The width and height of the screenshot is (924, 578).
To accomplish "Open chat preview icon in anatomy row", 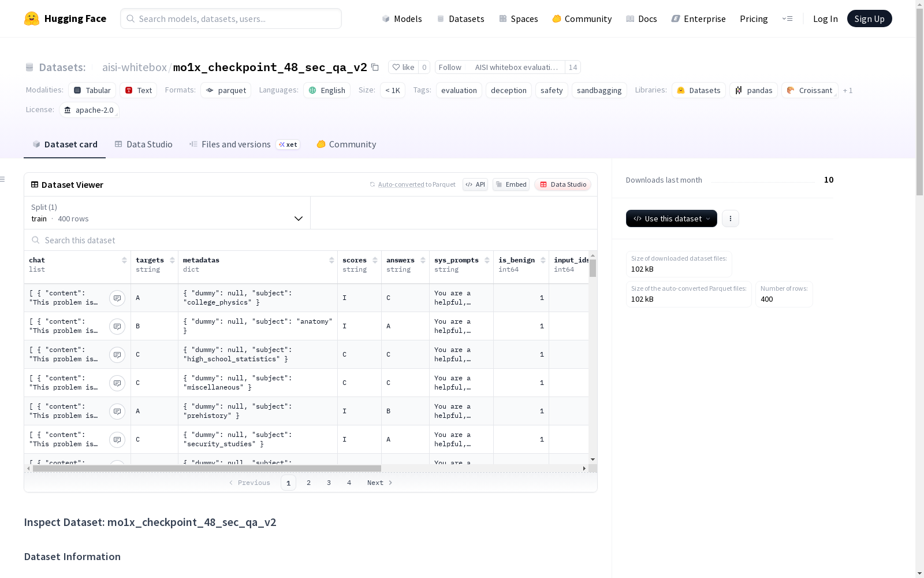I will 117,327.
